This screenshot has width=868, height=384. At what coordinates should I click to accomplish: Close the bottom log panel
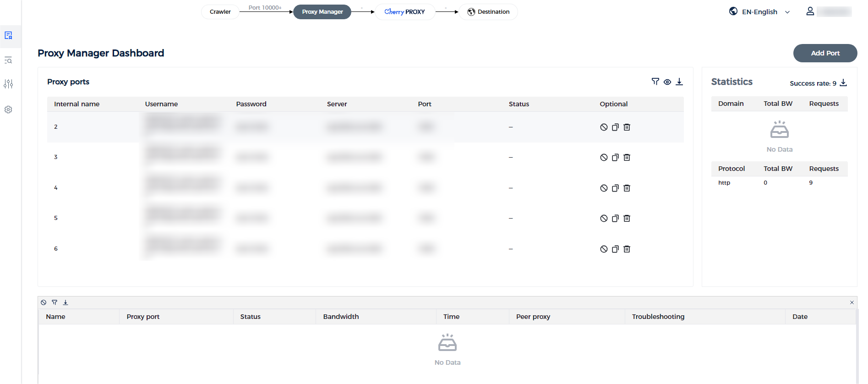[852, 302]
